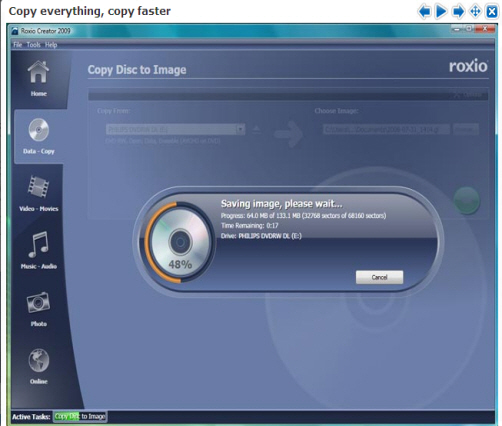Open the File menu

(x=17, y=45)
